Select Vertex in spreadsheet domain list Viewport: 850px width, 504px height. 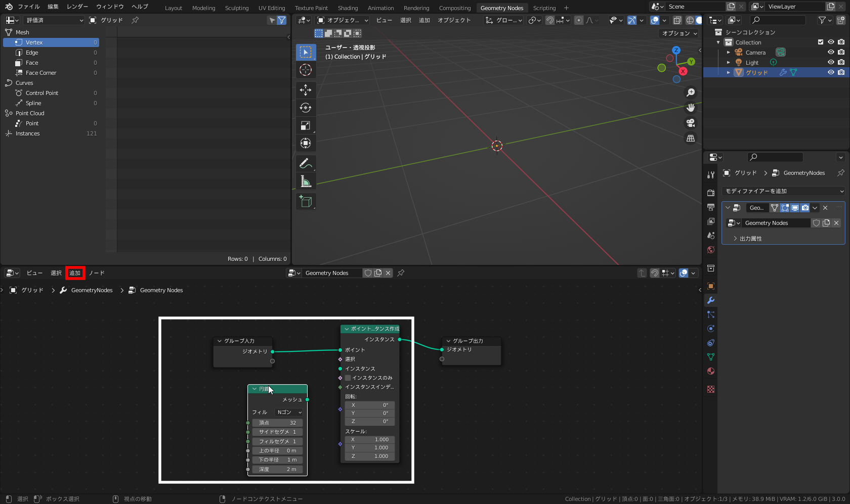(x=51, y=42)
